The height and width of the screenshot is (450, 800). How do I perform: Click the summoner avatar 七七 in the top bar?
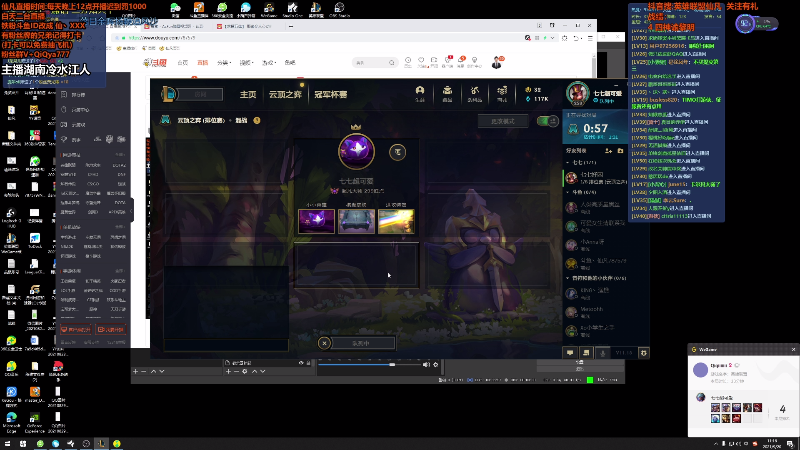point(578,93)
